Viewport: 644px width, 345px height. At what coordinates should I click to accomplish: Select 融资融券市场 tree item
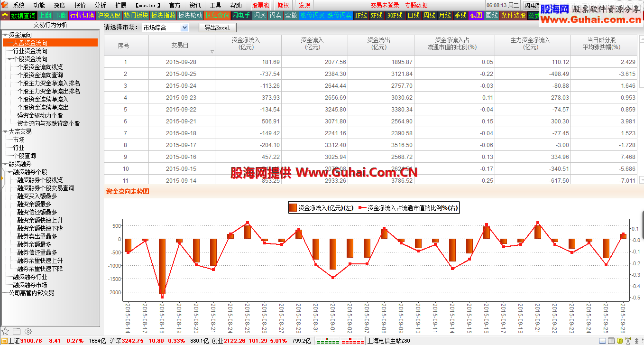30,285
